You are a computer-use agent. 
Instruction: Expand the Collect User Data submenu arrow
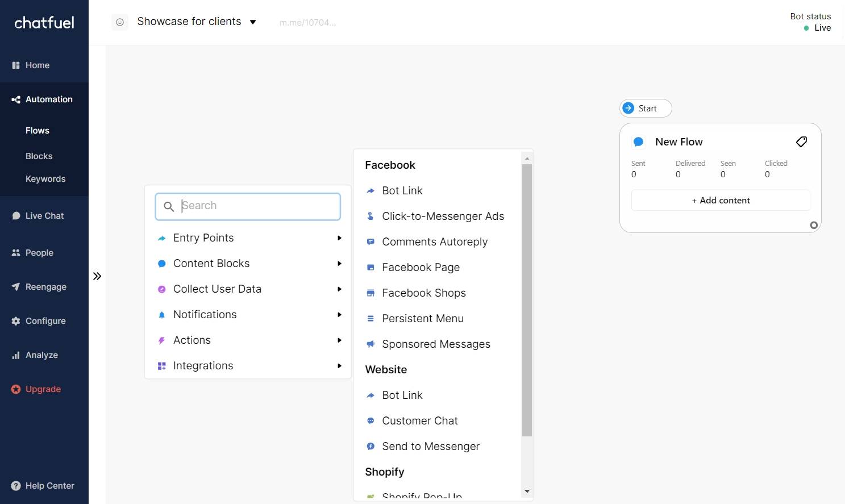(x=339, y=289)
